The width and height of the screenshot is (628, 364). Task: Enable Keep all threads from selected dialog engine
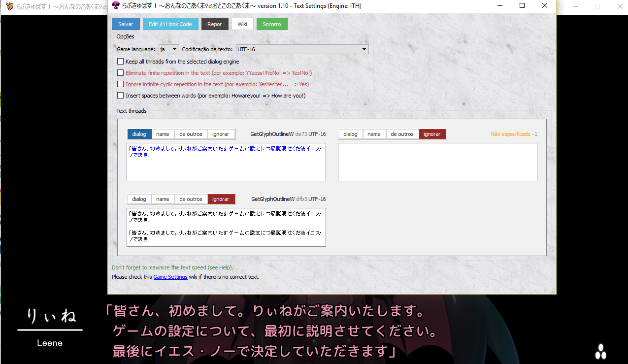coord(121,62)
